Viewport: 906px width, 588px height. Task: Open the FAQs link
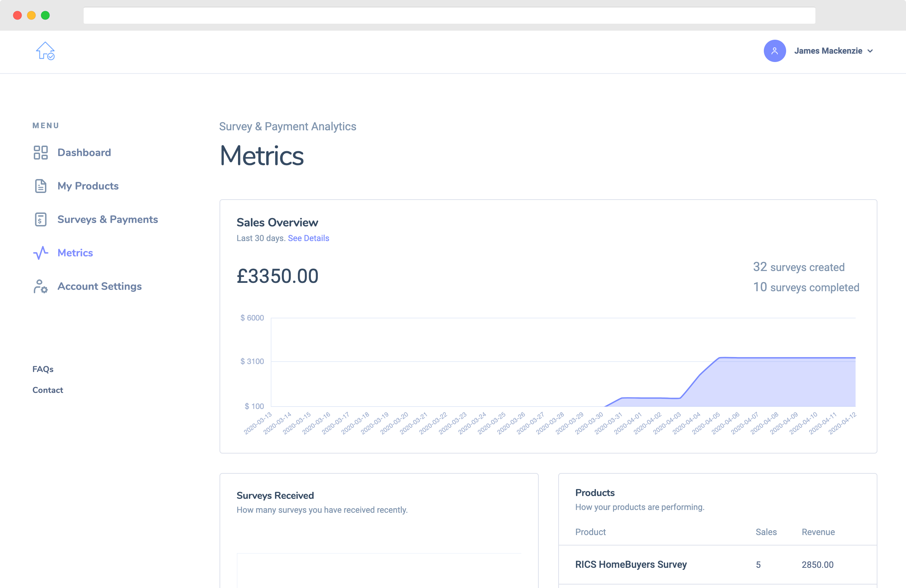tap(43, 369)
